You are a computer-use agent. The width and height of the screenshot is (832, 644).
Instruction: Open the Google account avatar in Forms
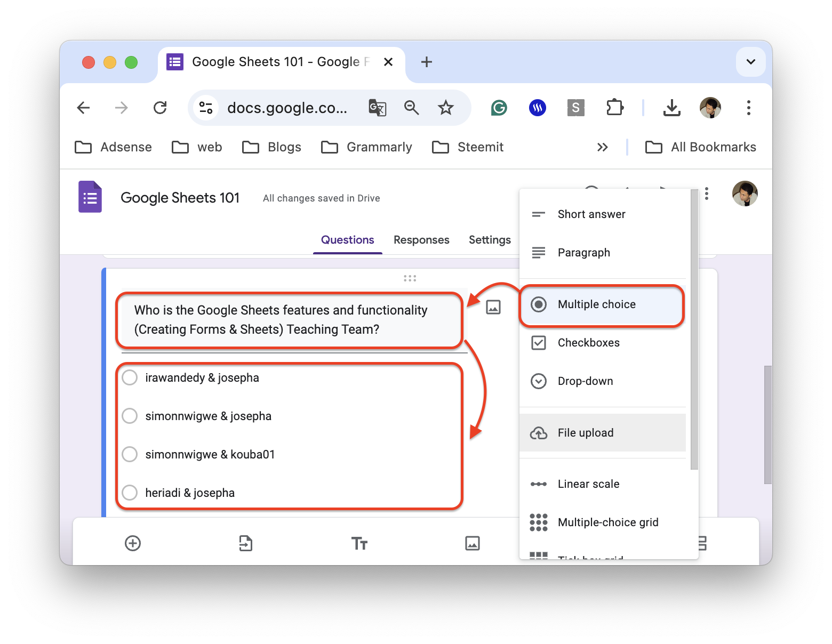point(745,194)
